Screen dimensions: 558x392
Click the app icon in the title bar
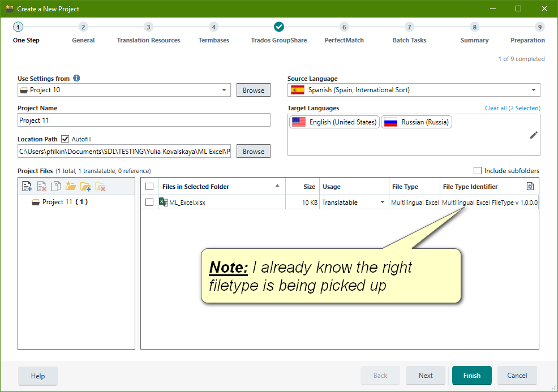(x=10, y=9)
